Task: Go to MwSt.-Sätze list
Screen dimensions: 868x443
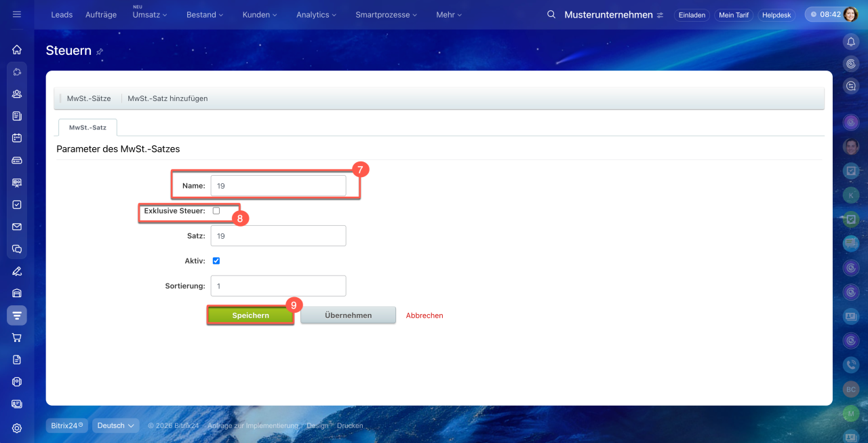Action: [89, 98]
